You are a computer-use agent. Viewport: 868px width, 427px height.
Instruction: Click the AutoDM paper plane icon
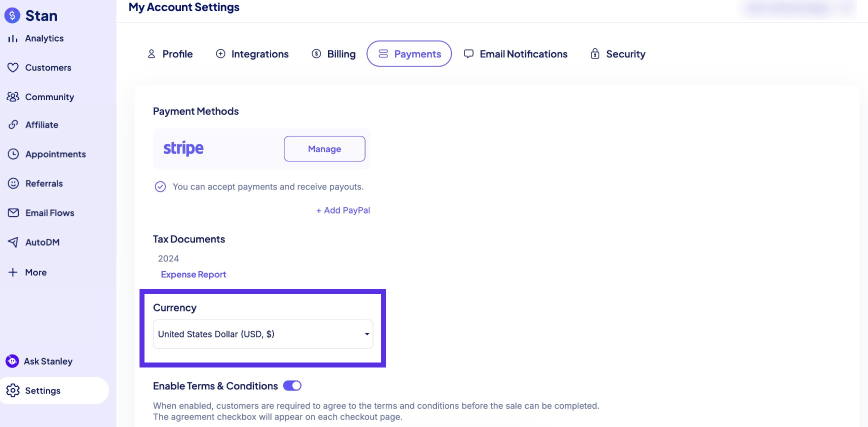coord(13,242)
